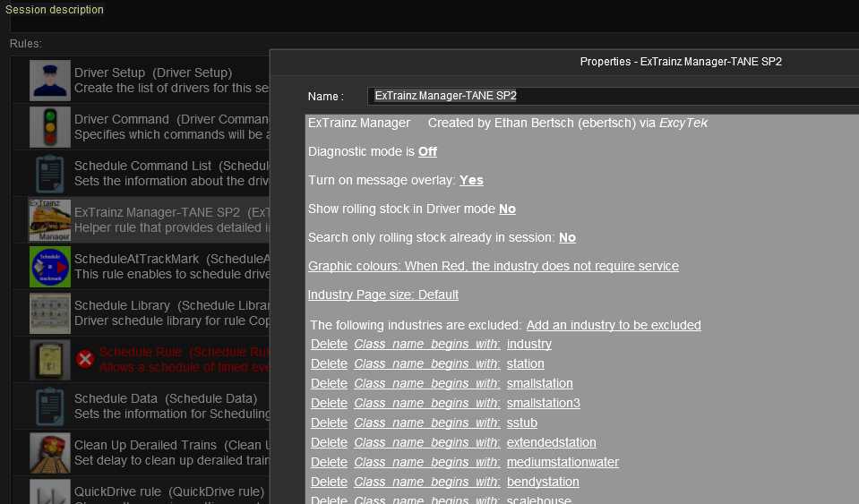Click the Graphic colours setting link

(x=493, y=266)
